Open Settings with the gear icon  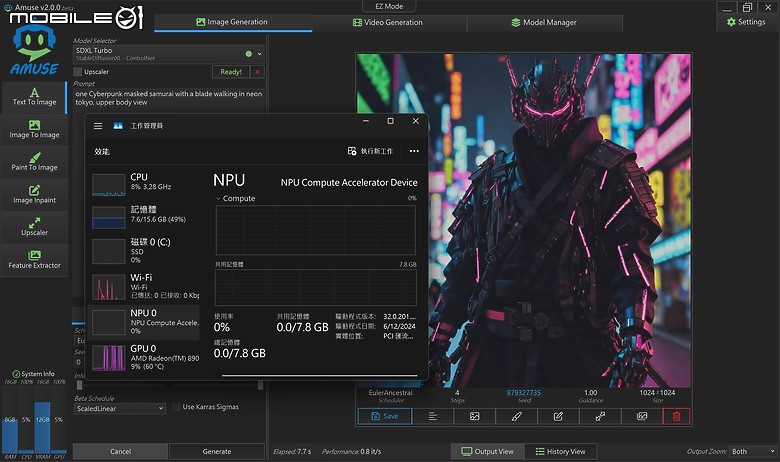(746, 22)
